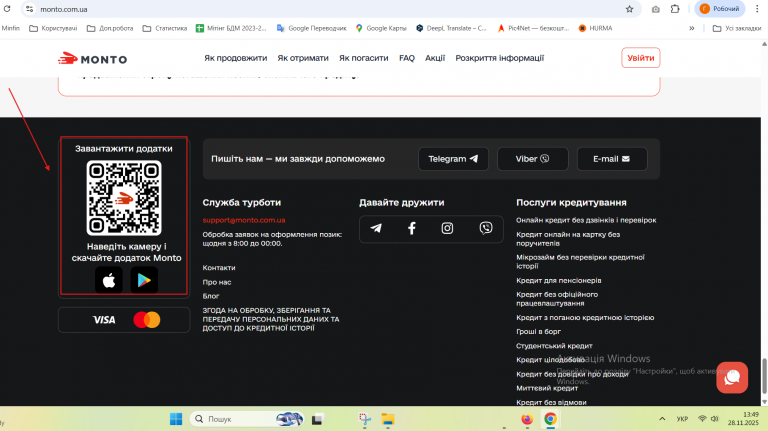Click the Telegram icon under Давайте дружити

376,228
